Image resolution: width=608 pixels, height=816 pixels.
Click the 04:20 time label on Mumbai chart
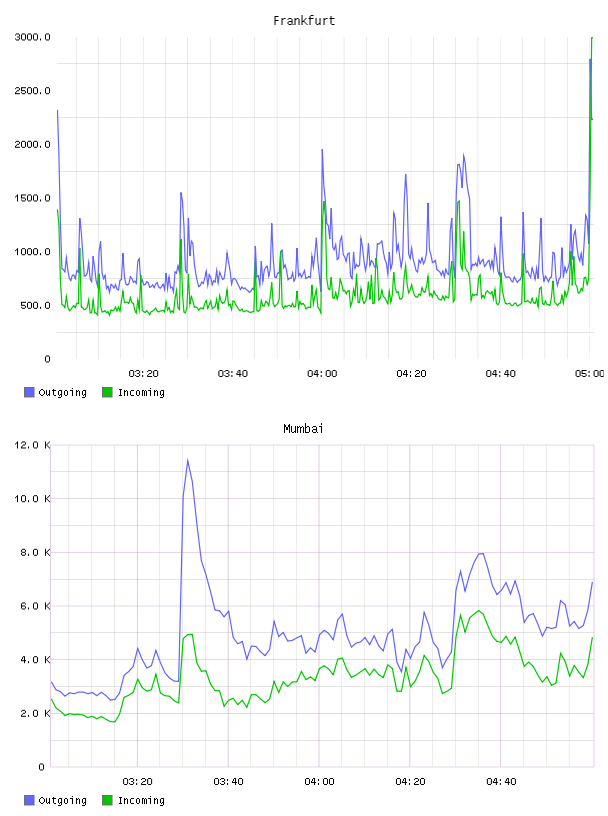(410, 782)
